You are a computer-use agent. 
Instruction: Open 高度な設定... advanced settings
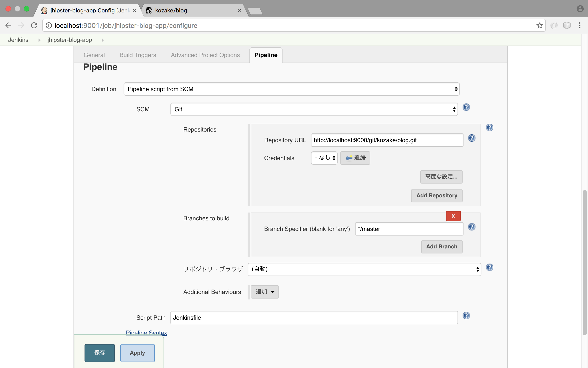pos(441,177)
